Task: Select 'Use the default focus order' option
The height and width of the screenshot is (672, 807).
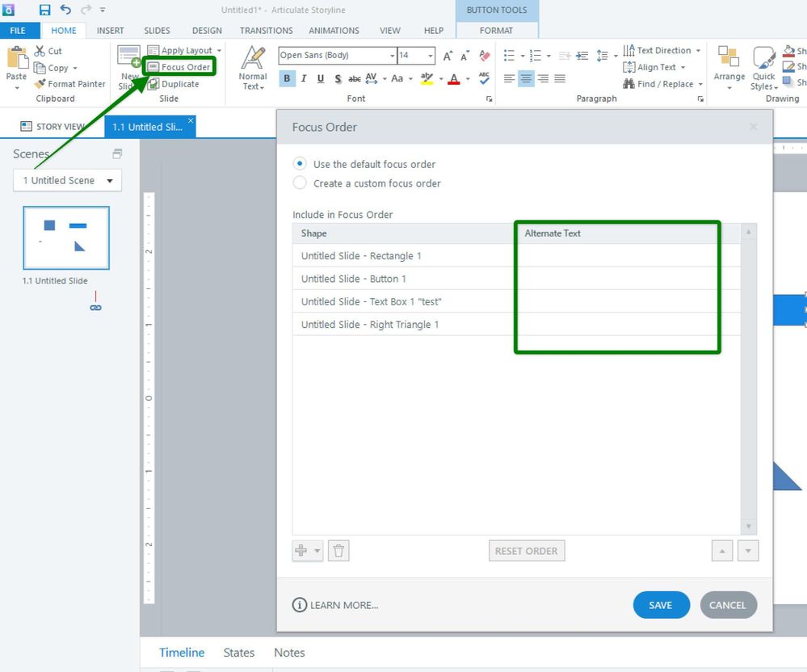Action: click(300, 164)
